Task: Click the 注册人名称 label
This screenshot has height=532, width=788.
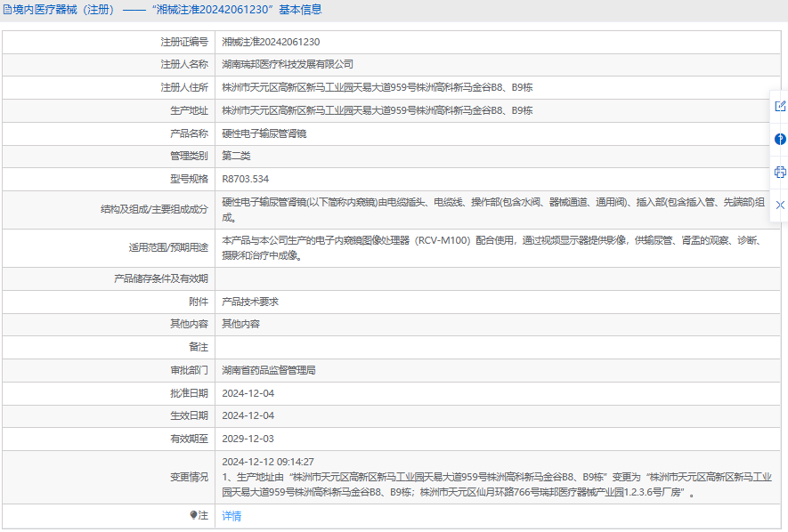Action: tap(184, 64)
